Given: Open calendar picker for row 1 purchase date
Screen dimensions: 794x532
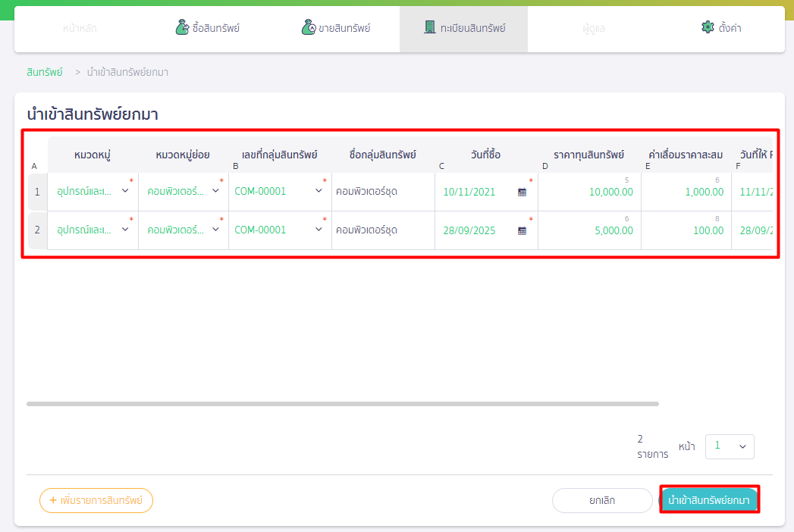Looking at the screenshot, I should [x=522, y=192].
